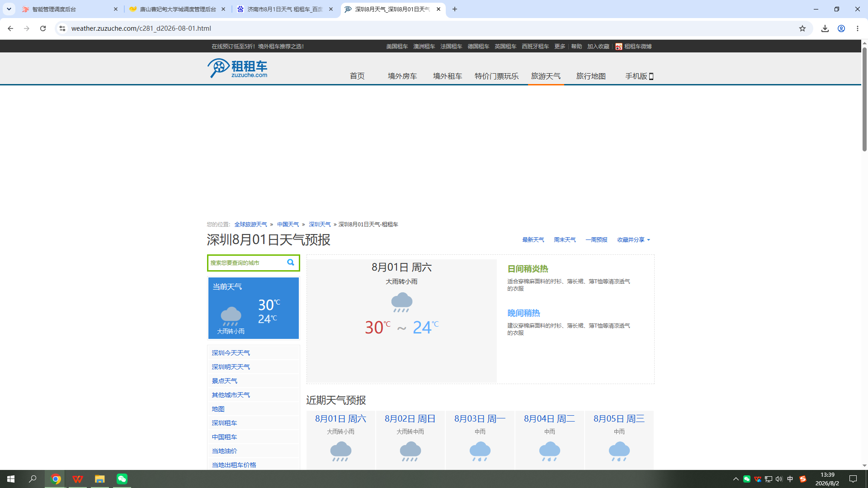Click the rain cloud icon for 8月05日 周三
868x488 pixels.
point(619,451)
